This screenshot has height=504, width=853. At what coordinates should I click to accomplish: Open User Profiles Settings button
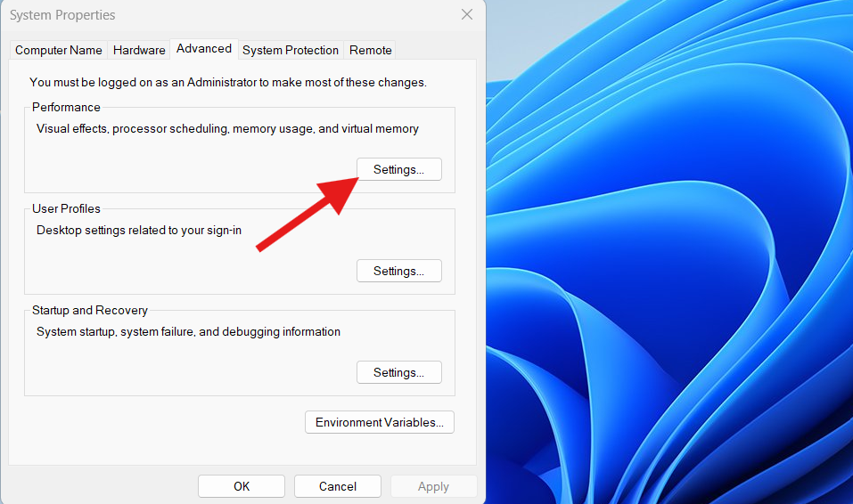coord(398,271)
